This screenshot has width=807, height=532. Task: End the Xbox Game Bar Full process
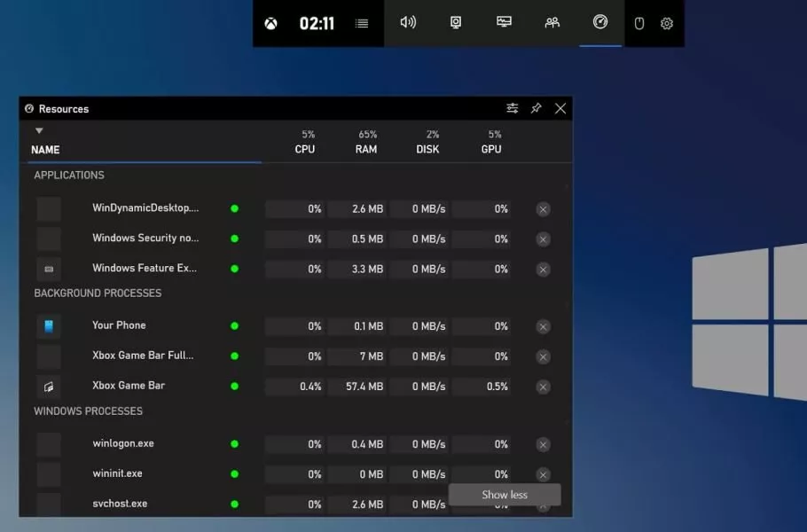pos(543,356)
